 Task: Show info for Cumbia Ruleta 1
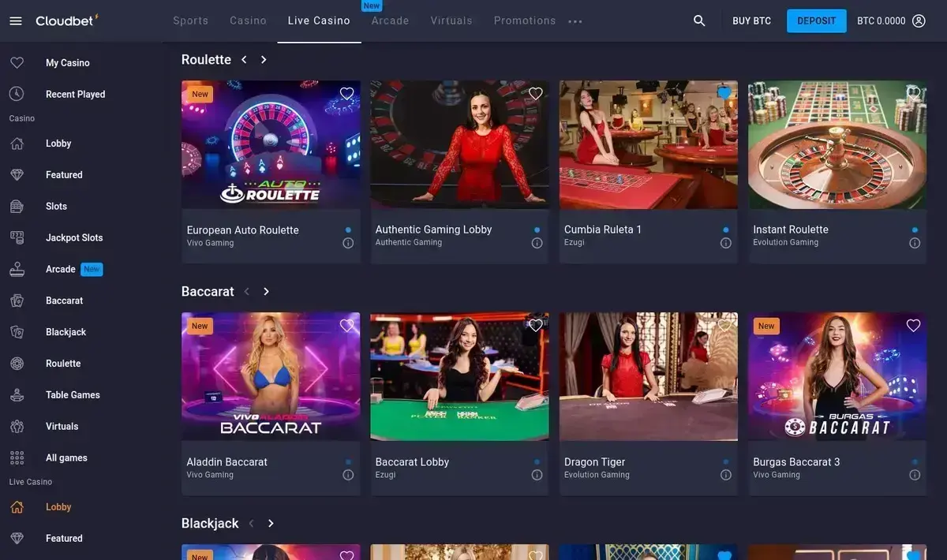[726, 243]
